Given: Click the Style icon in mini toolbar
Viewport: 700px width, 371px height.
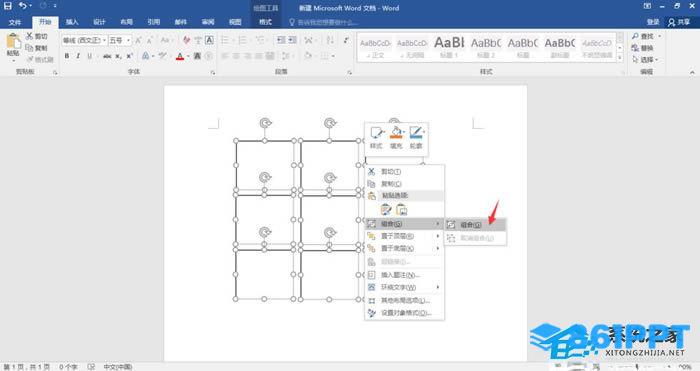Looking at the screenshot, I should tap(376, 137).
